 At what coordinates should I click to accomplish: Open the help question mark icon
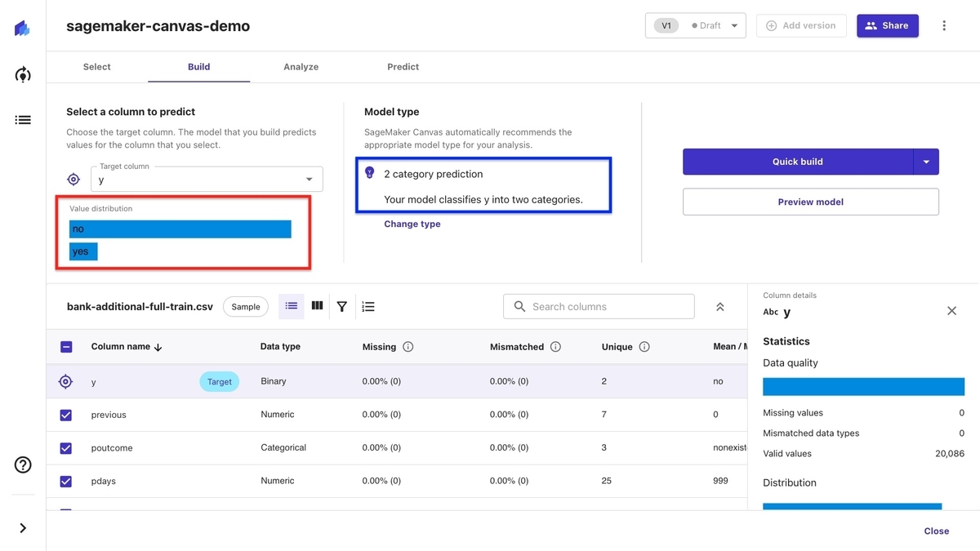pos(23,465)
